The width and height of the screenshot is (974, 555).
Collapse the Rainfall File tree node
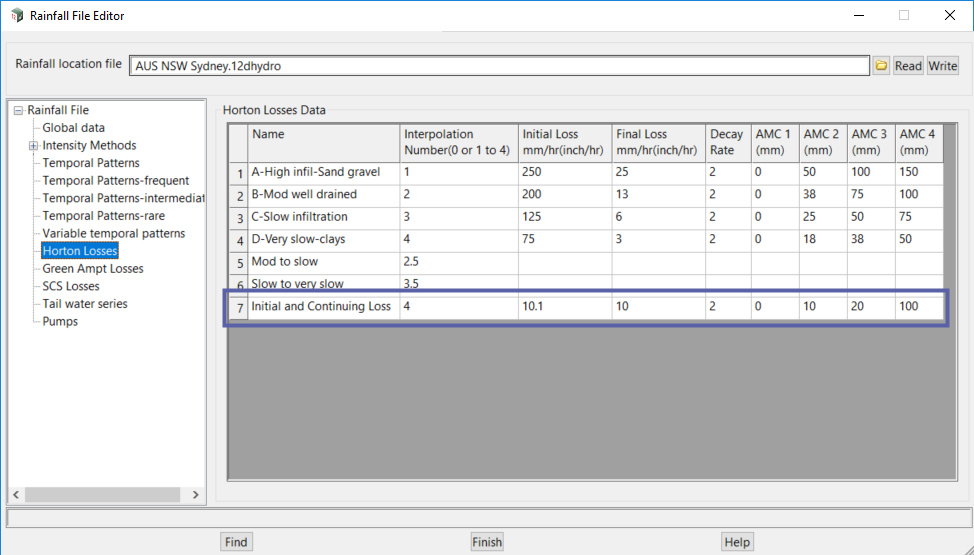pyautogui.click(x=18, y=111)
